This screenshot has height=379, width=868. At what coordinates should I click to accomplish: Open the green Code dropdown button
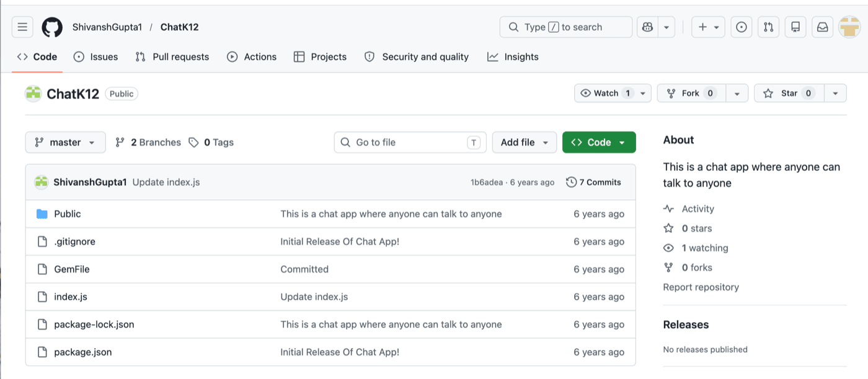click(x=599, y=142)
